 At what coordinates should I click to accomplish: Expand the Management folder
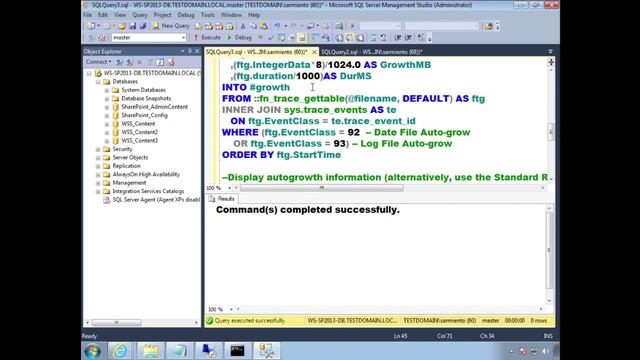98,183
